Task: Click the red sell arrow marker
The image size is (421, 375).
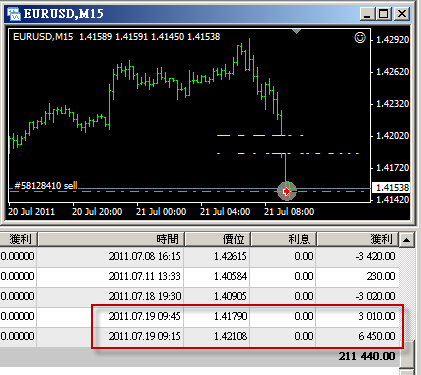Action: tap(286, 191)
